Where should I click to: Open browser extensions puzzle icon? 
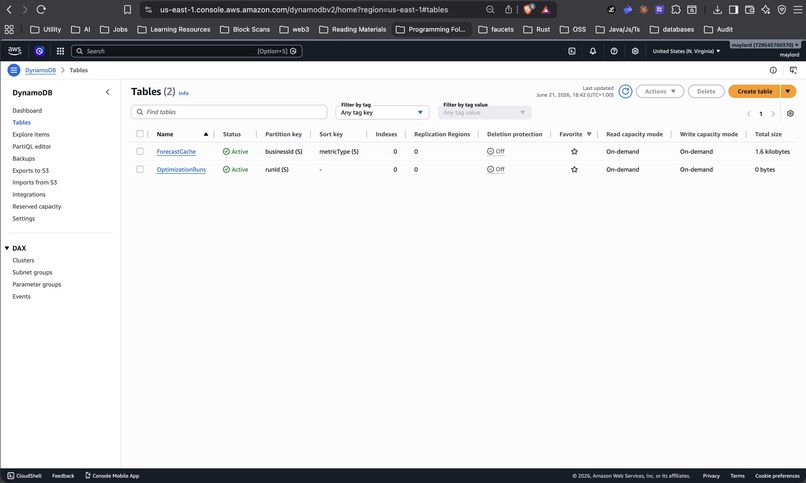click(x=675, y=9)
